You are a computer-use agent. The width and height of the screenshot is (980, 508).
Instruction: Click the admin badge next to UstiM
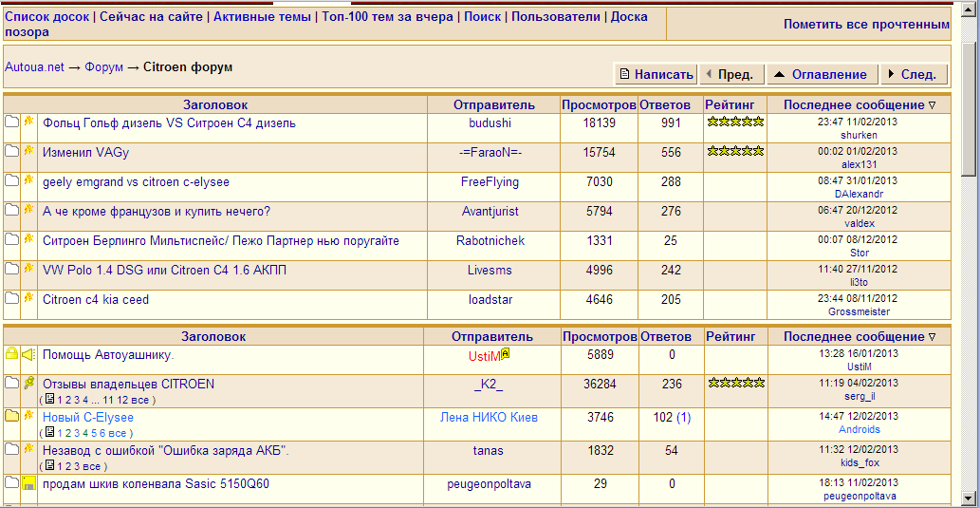[x=506, y=352]
